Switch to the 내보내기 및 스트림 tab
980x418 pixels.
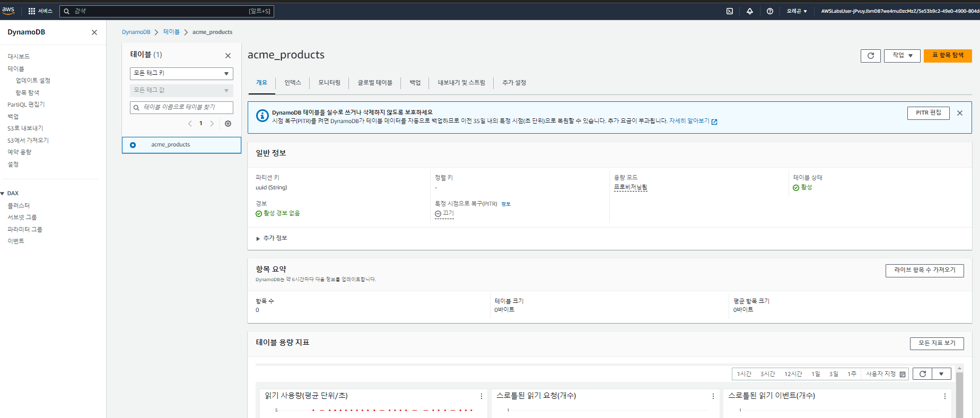coord(461,83)
